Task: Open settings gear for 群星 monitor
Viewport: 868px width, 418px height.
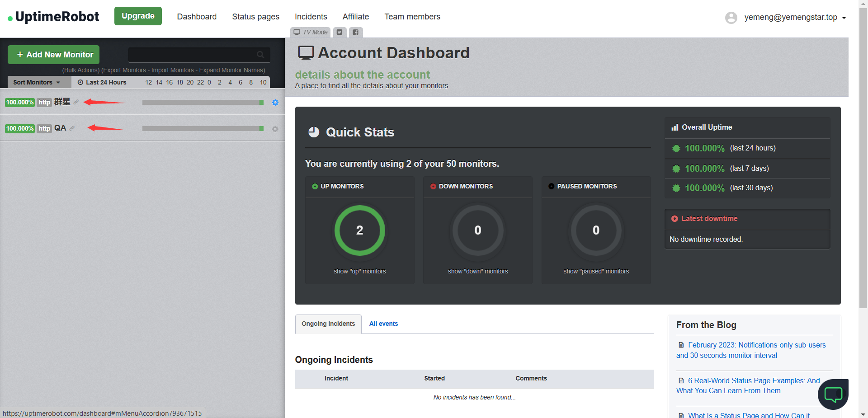Action: [x=275, y=103]
